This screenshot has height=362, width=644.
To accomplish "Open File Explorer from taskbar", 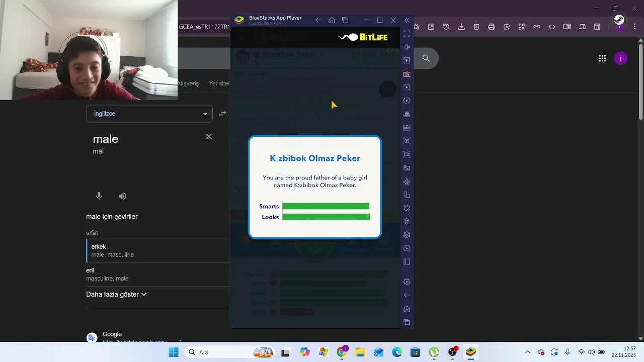I will (x=360, y=352).
